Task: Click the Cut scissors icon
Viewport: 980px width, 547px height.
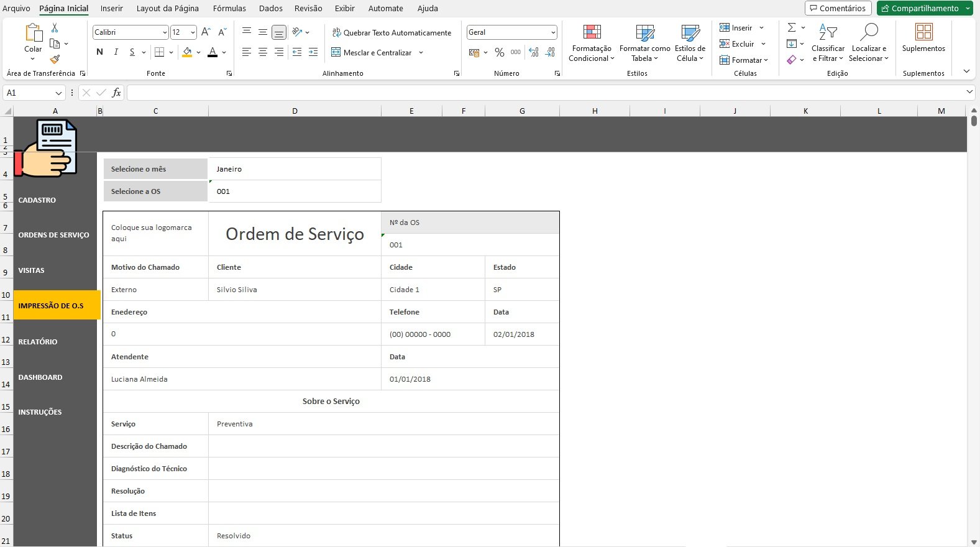Action: click(x=55, y=28)
